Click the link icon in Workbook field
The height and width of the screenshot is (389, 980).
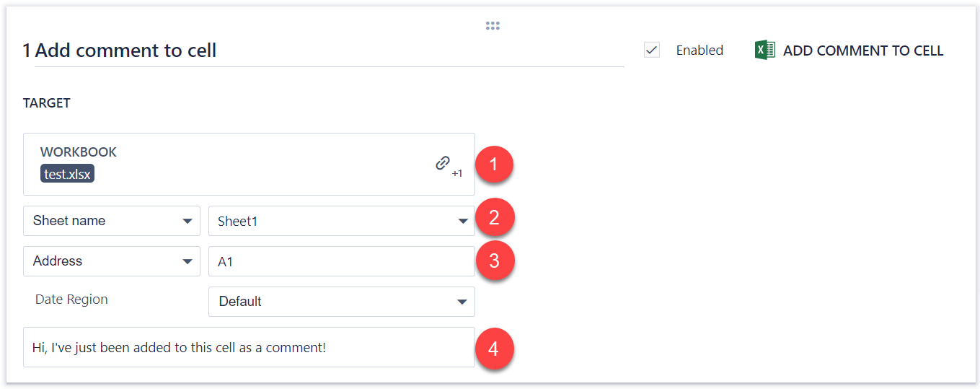(x=443, y=163)
